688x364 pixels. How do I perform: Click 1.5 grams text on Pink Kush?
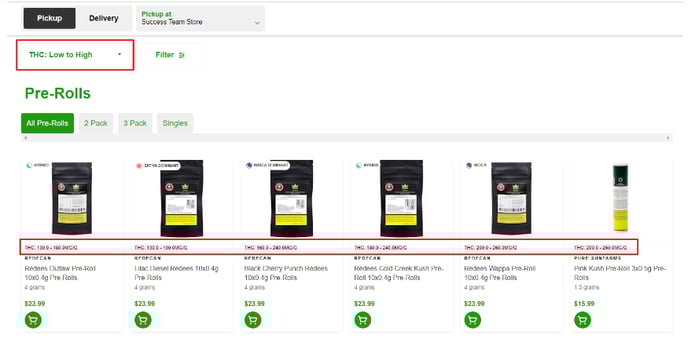pyautogui.click(x=587, y=287)
